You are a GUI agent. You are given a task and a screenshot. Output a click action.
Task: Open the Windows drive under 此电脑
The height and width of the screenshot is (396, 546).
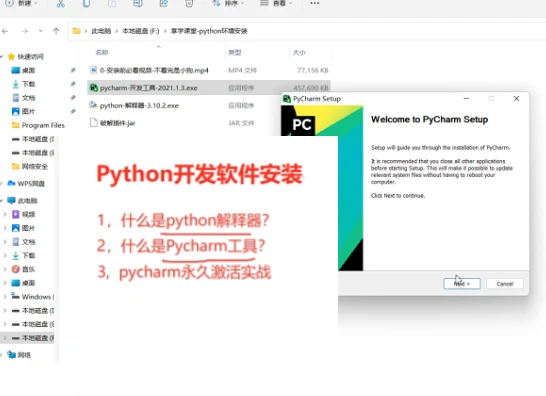(x=38, y=297)
